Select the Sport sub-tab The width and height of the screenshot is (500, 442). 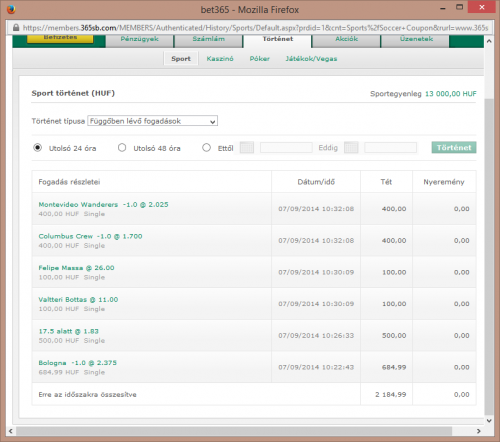point(181,59)
